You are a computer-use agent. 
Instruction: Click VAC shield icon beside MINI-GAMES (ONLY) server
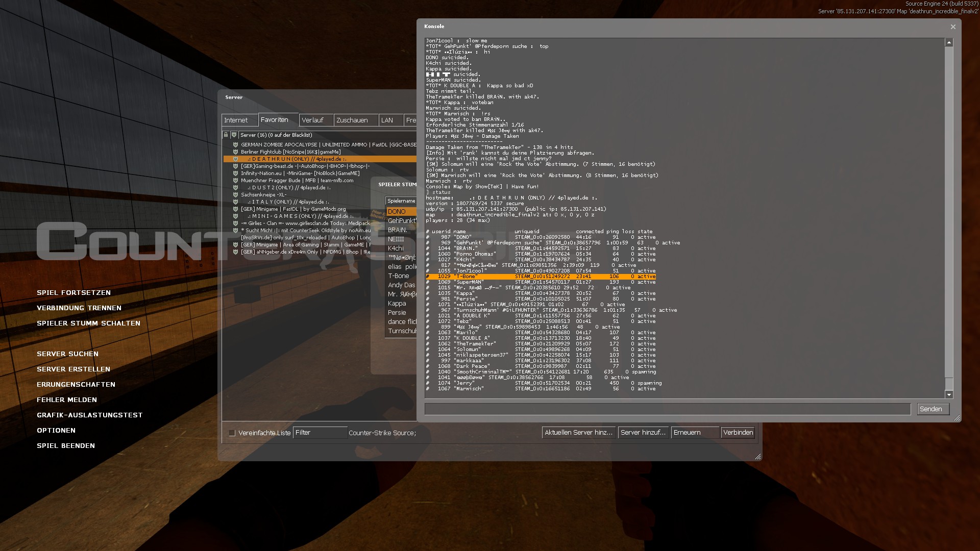[235, 216]
